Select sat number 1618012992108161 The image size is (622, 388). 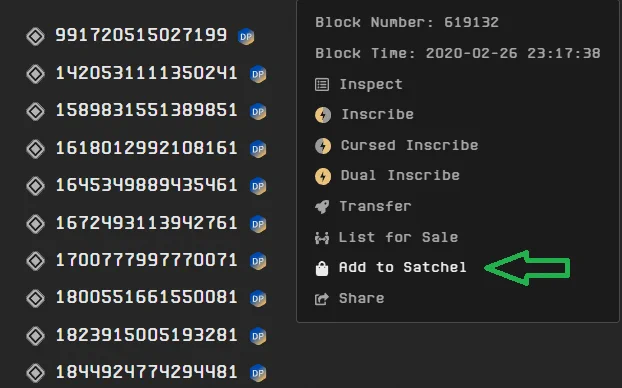(x=147, y=148)
